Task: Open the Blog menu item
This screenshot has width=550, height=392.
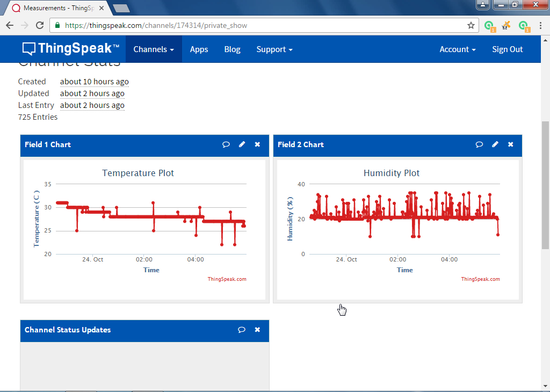Action: coord(232,49)
